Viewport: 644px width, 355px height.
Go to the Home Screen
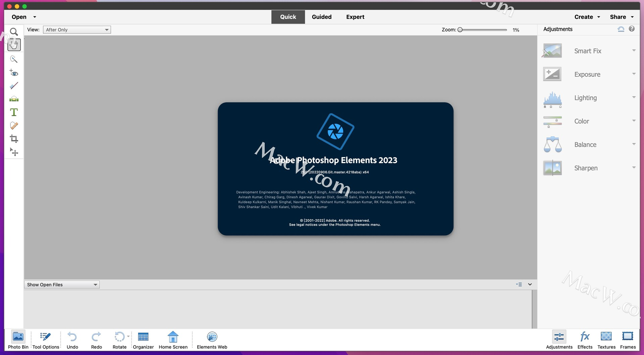(x=173, y=340)
